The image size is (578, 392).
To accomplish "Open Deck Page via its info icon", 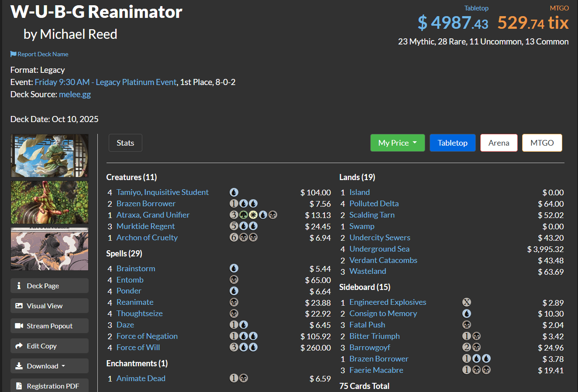I will [x=19, y=286].
